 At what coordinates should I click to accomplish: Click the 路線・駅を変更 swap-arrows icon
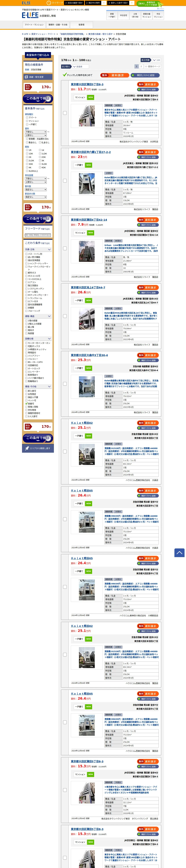[x=26, y=77]
